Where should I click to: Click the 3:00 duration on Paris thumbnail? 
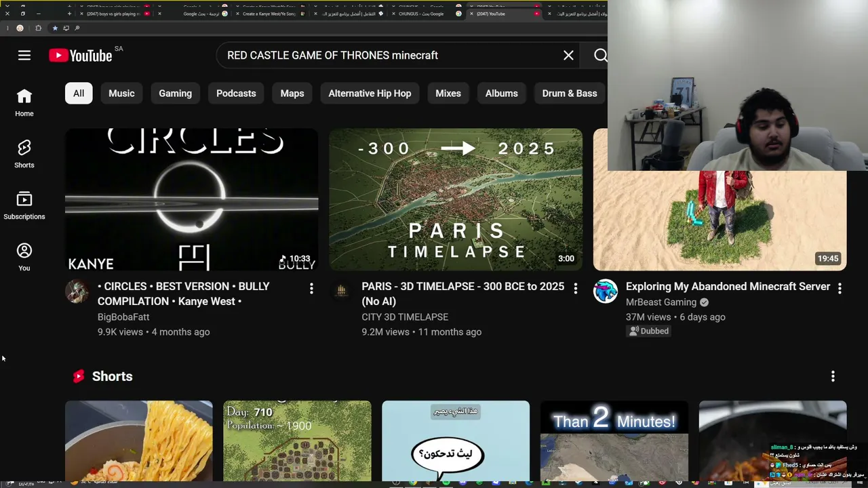click(x=566, y=258)
